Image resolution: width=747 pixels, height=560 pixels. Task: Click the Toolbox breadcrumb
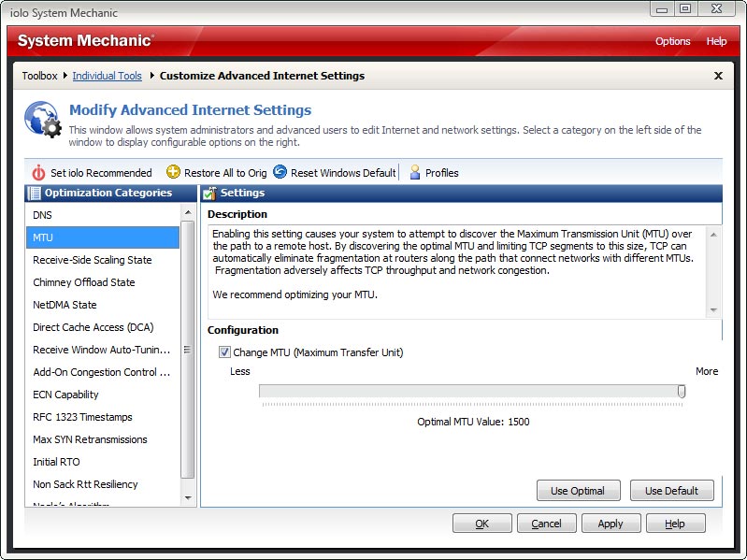point(39,76)
